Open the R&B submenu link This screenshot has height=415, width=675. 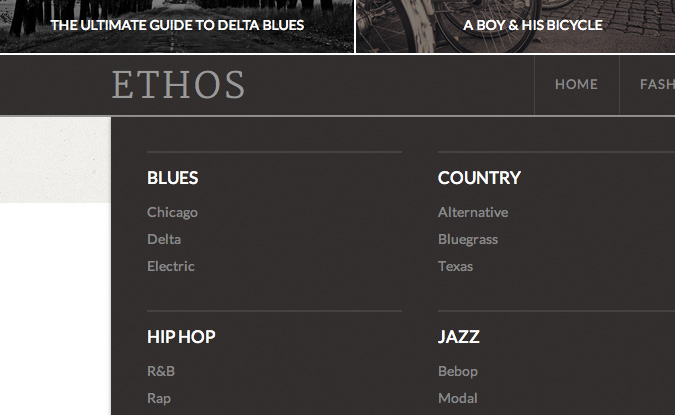click(x=161, y=371)
